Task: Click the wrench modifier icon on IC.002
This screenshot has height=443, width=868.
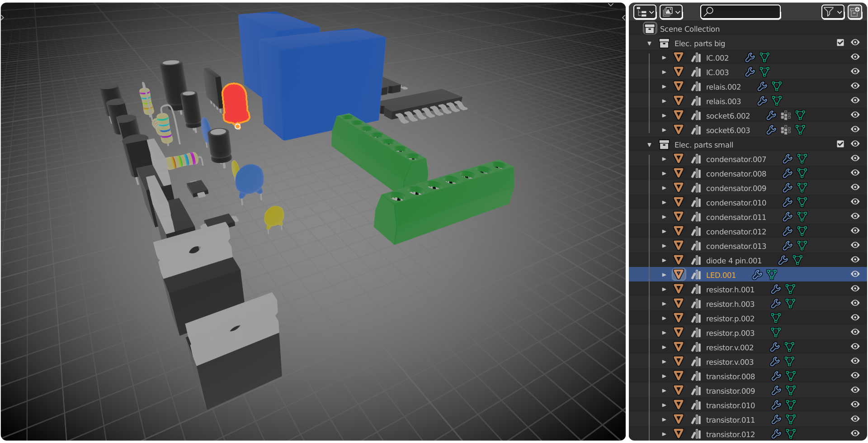Action: click(750, 57)
